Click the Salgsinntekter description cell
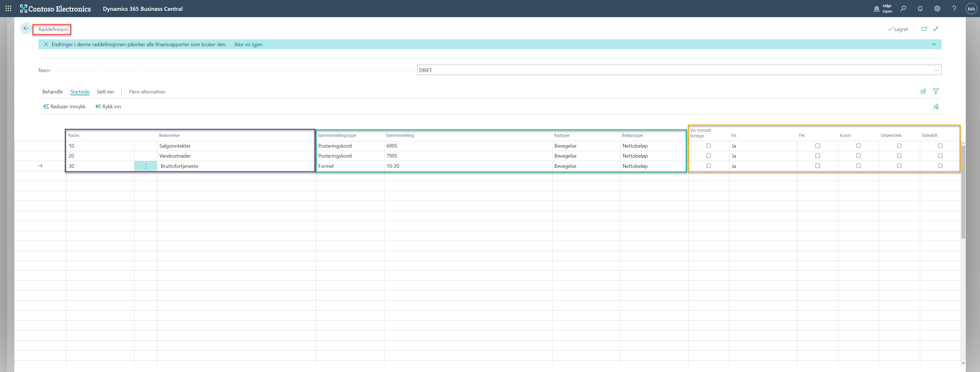Image resolution: width=980 pixels, height=372 pixels. pos(236,146)
